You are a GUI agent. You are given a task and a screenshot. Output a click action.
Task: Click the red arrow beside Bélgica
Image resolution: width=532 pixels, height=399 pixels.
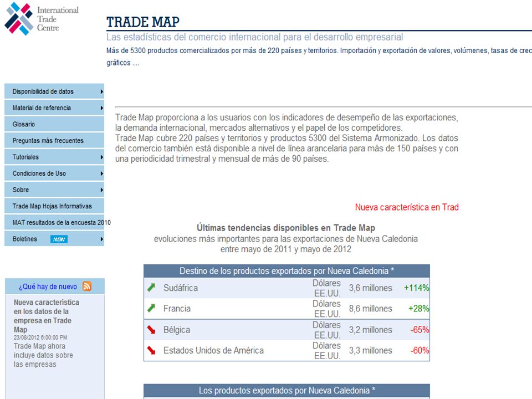151,329
